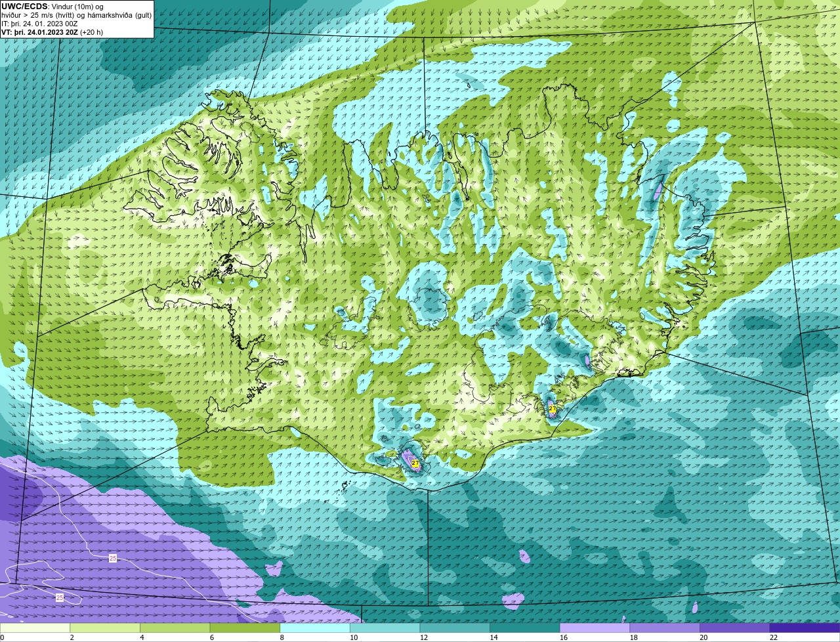840x642 pixels.
Task: Select the 18–20 m/s purple swatch
Action: 665,628
